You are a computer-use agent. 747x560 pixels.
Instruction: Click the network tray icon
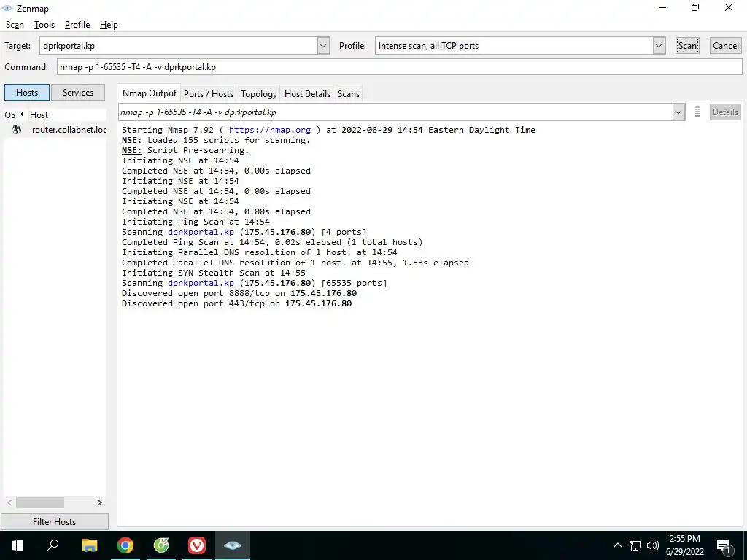click(635, 545)
